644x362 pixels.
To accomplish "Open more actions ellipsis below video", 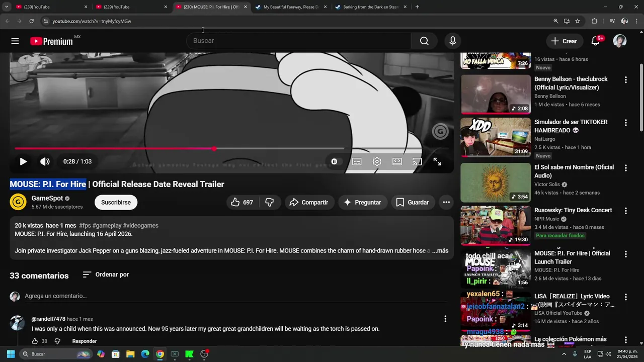I will click(446, 202).
